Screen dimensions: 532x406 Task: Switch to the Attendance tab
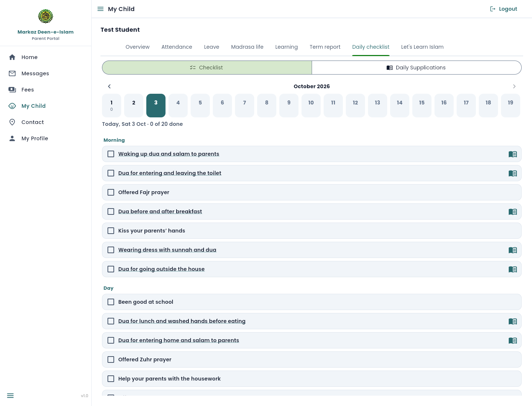pos(177,47)
